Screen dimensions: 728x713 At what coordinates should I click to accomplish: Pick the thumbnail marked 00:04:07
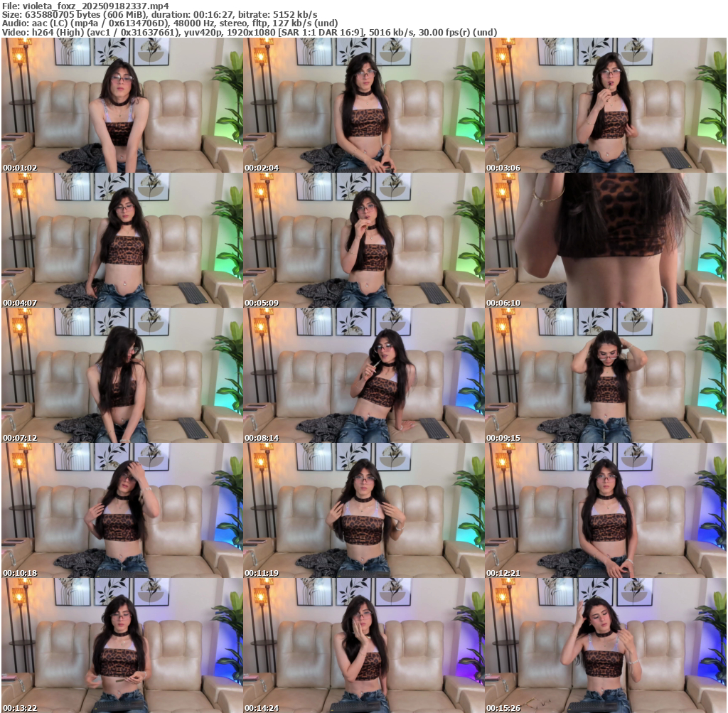122,240
